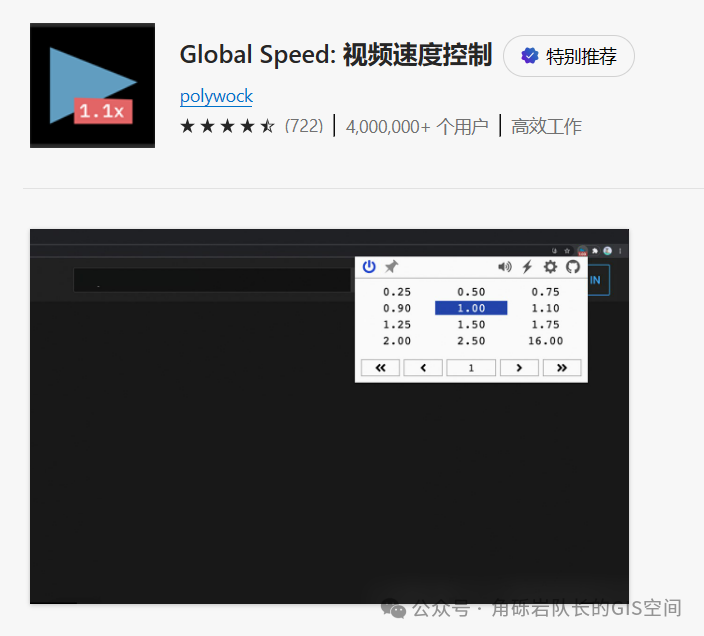The height and width of the screenshot is (636, 704).
Task: Open the polywock developer link
Action: (x=216, y=96)
